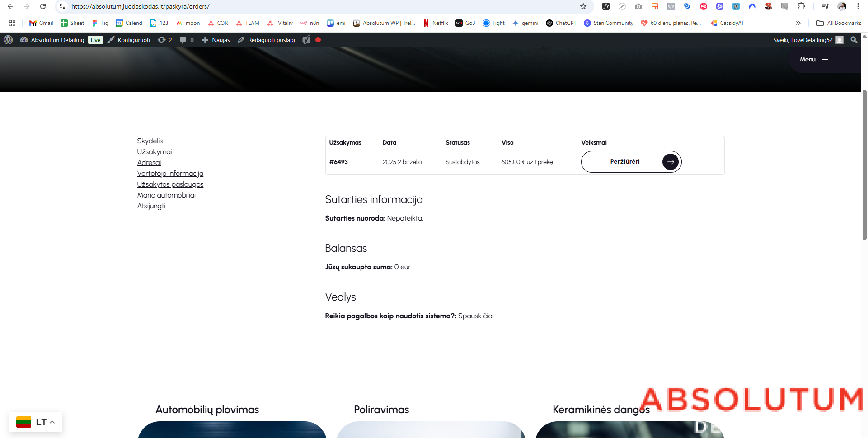The image size is (868, 438).
Task: Open updates icon showing 2 pending
Action: click(x=164, y=40)
